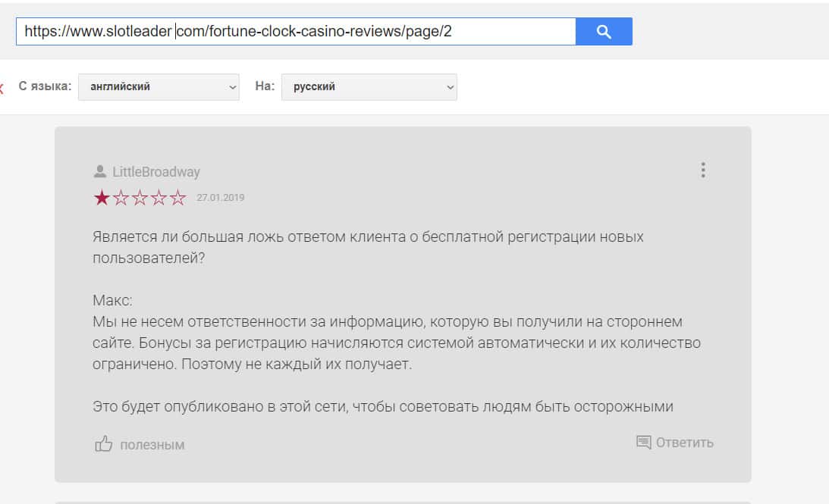Click the first filled rating star
829x504 pixels.
pyautogui.click(x=102, y=199)
